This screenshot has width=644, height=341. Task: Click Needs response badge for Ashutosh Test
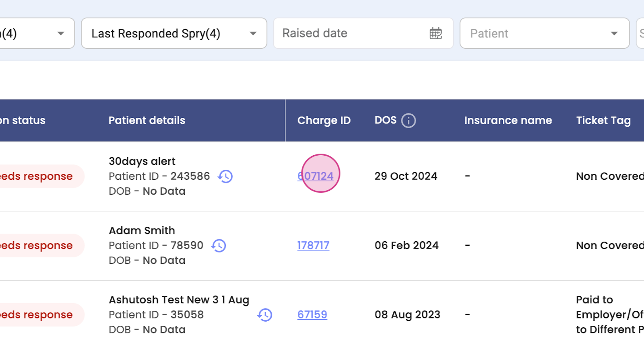click(x=38, y=314)
